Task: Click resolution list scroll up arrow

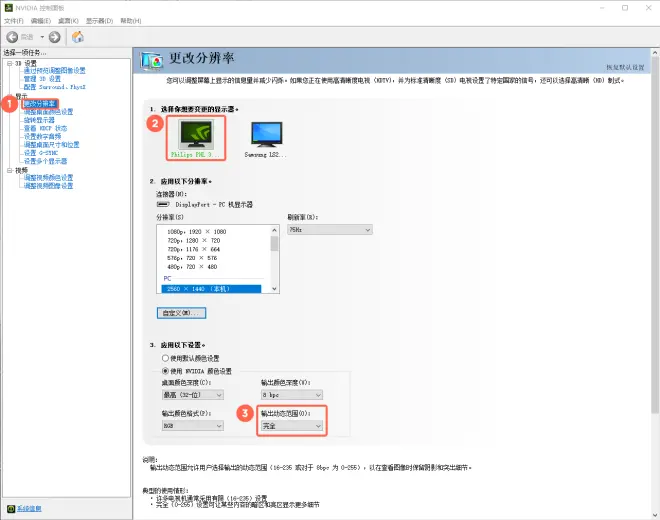Action: [274, 230]
